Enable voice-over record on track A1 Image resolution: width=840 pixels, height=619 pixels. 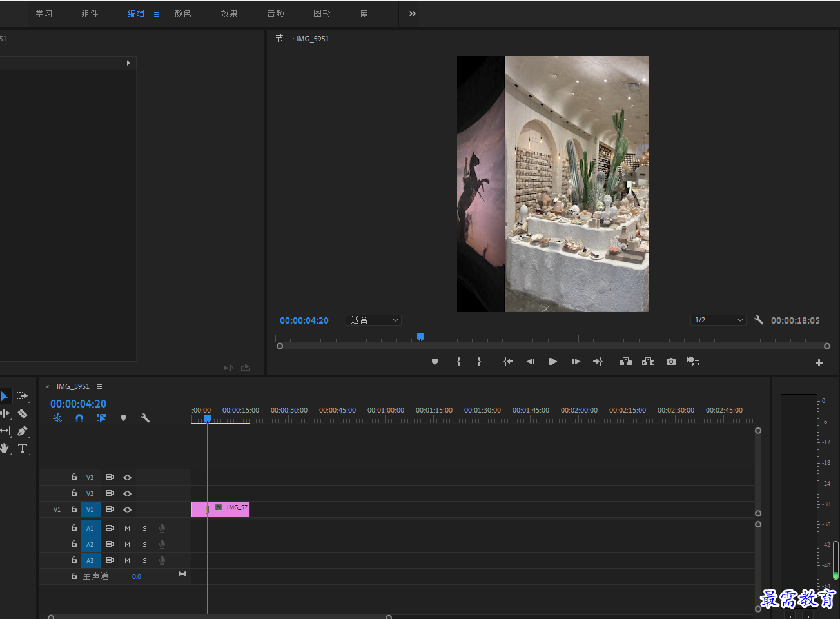162,528
